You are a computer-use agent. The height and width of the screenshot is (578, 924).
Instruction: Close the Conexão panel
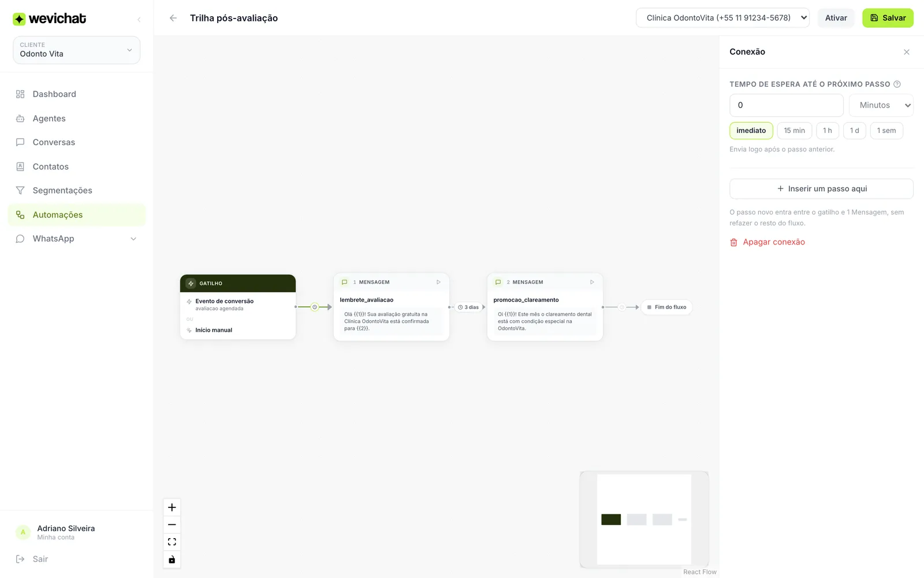(x=907, y=52)
